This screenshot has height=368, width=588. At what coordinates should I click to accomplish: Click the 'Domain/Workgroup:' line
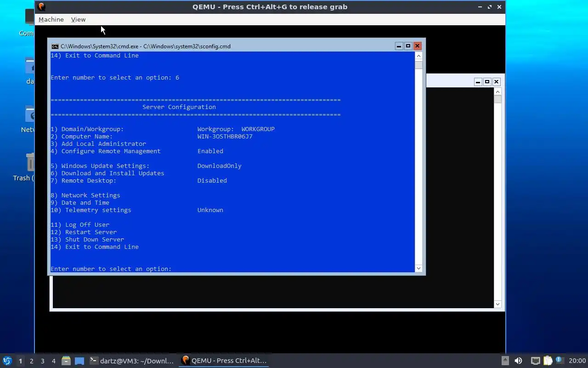pos(87,129)
